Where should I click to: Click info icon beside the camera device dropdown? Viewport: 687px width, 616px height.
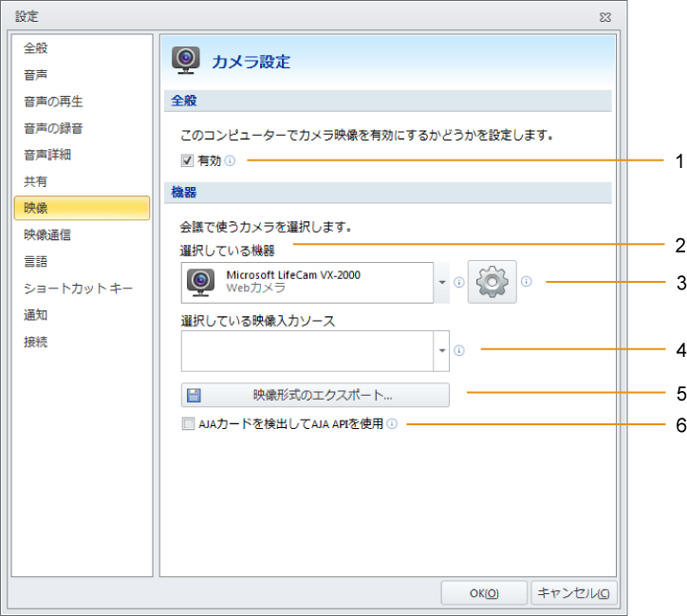click(458, 282)
